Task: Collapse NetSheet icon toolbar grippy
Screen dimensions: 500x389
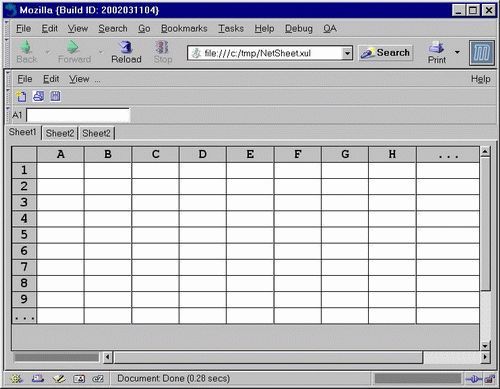Action: tap(9, 96)
